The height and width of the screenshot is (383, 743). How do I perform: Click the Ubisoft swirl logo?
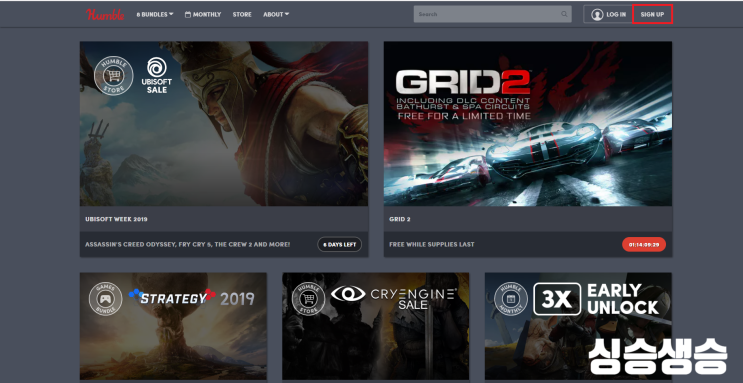(x=157, y=67)
